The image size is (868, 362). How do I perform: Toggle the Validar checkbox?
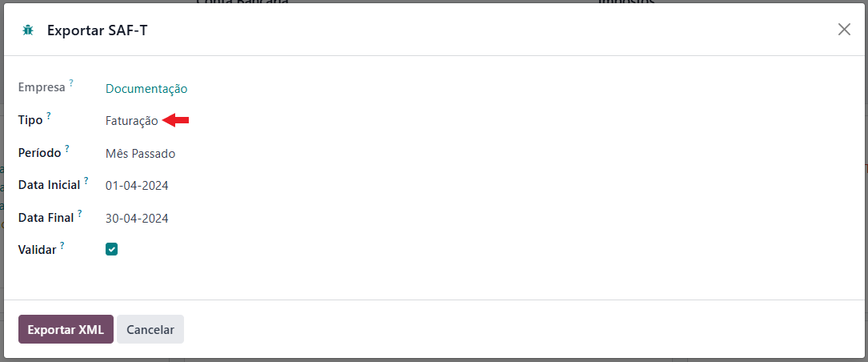tap(111, 249)
